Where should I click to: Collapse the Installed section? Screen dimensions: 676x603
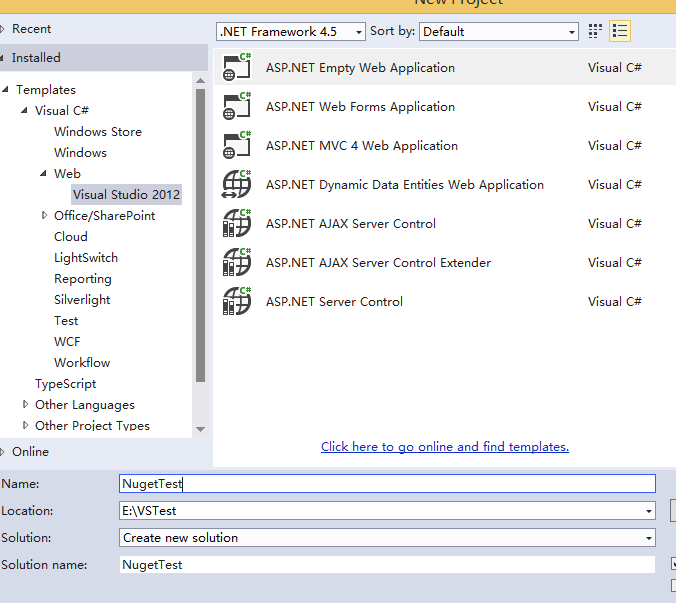click(x=2, y=58)
